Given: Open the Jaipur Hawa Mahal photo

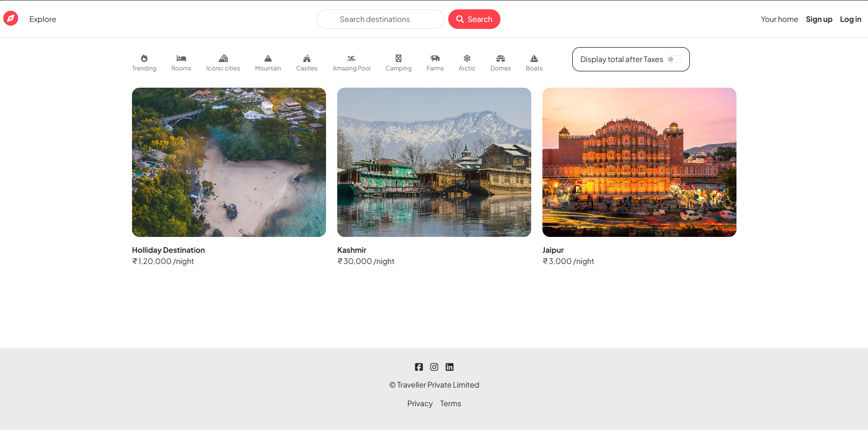Looking at the screenshot, I should tap(639, 162).
